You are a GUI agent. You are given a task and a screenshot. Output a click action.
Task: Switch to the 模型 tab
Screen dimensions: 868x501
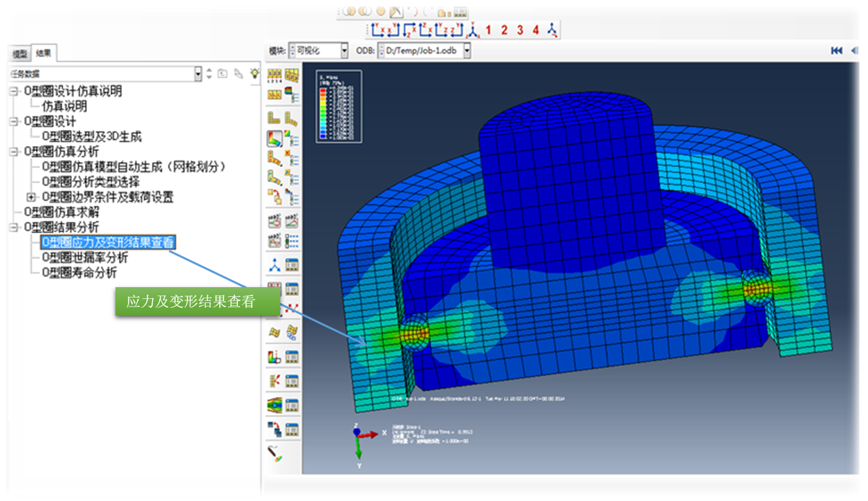tap(20, 54)
